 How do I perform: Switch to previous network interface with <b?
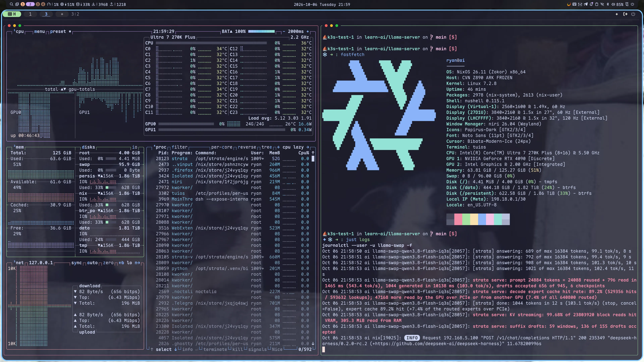[121, 263]
